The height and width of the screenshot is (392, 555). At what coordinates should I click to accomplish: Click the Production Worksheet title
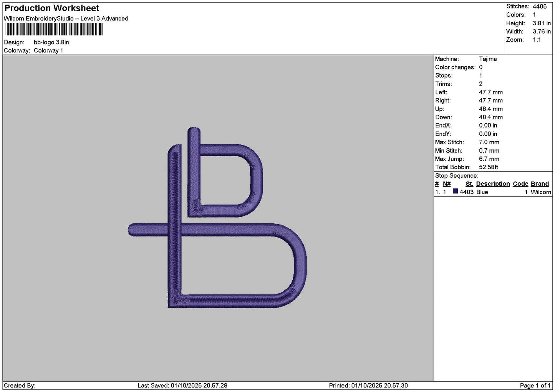[x=51, y=8]
